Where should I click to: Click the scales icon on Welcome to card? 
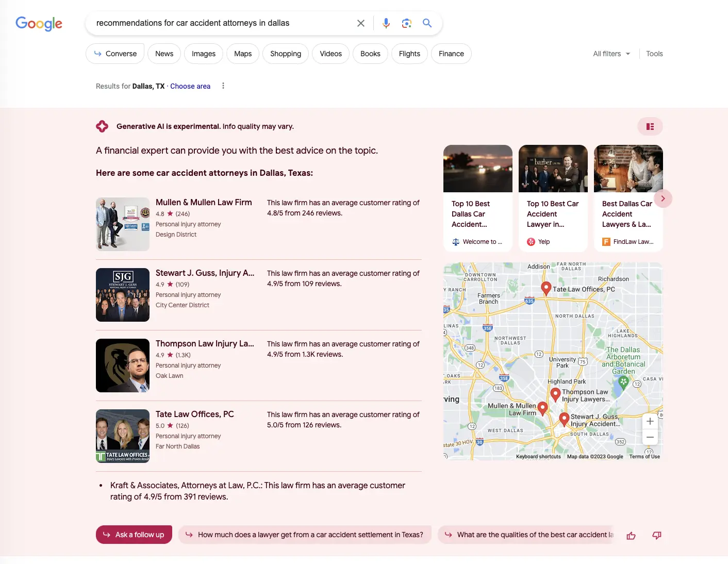point(456,242)
